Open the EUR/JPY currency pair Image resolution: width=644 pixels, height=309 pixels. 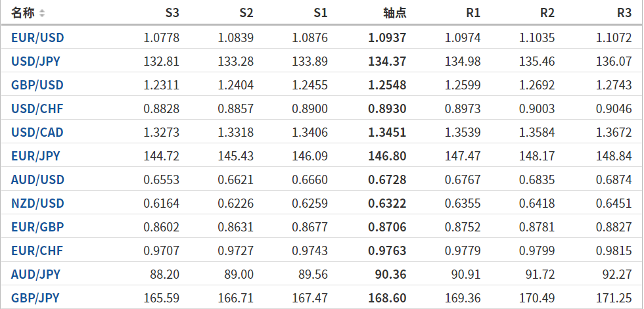click(35, 156)
